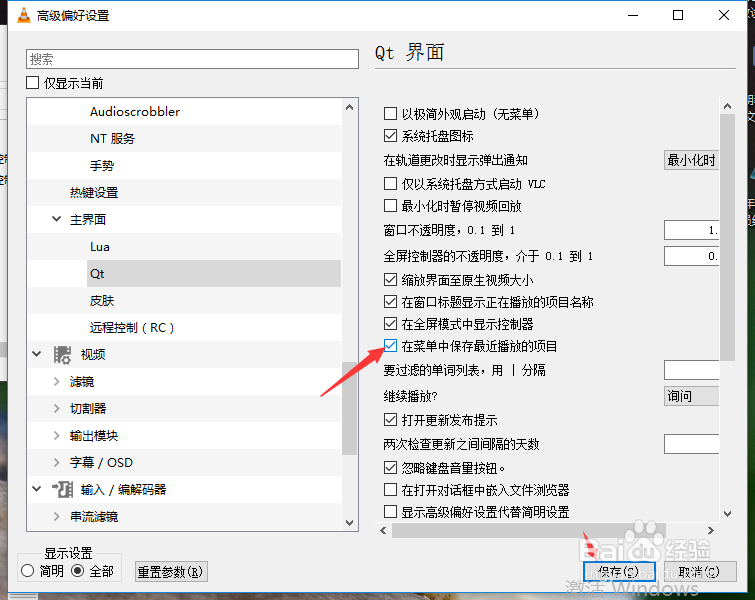Click the 重置参数(R) button
This screenshot has height=600, width=755.
tap(171, 572)
